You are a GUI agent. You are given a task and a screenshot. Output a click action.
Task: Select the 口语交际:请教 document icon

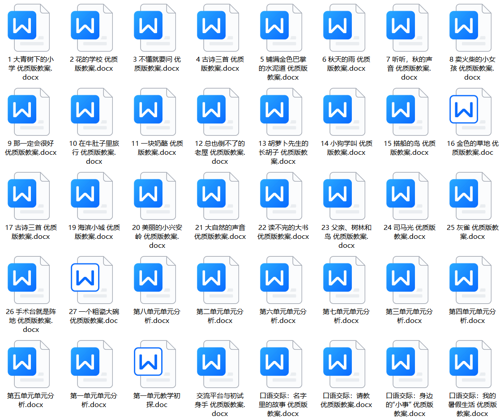coord(344,364)
